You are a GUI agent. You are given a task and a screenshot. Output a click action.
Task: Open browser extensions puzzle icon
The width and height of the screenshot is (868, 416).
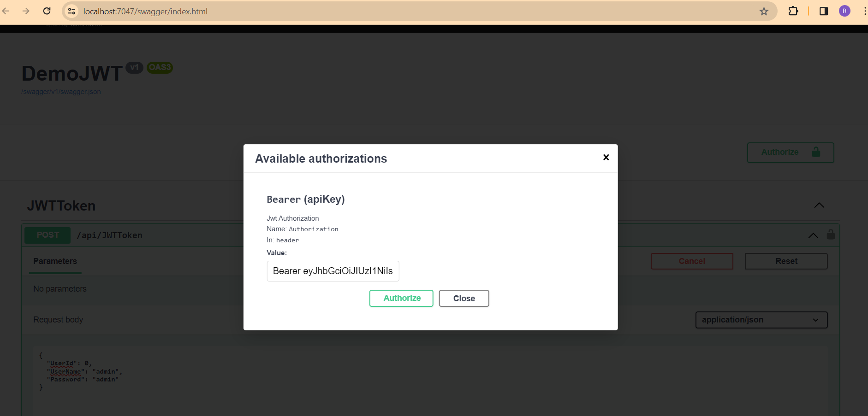click(x=793, y=11)
